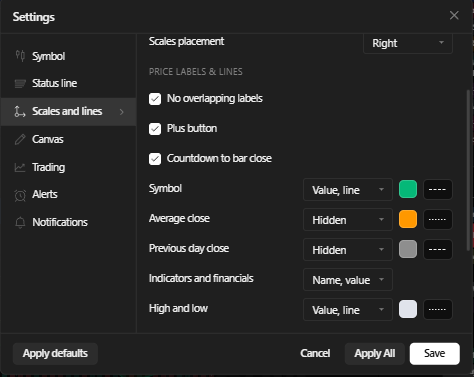
Task: Click the Save button
Action: pos(435,354)
